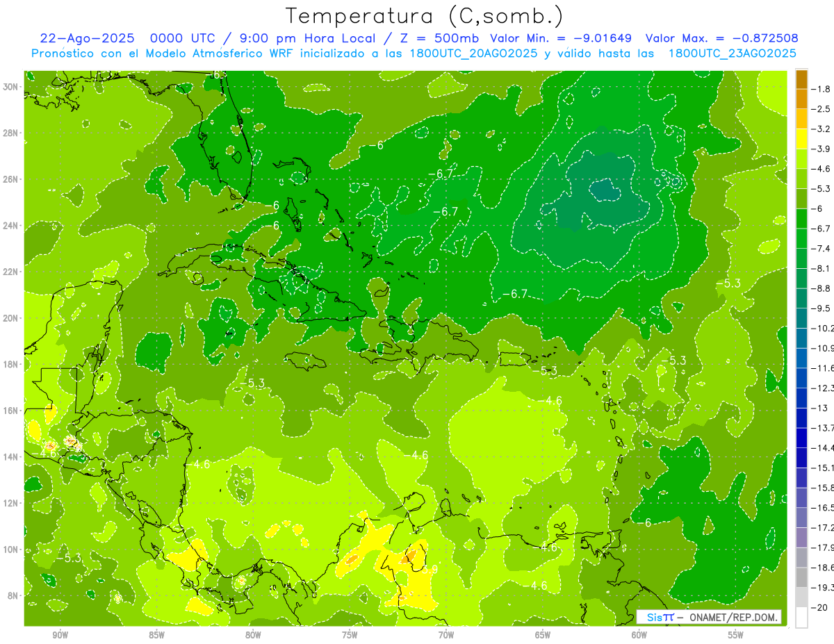The width and height of the screenshot is (834, 644).
Task: Click light gray swatch between -19.3 and -20
Action: (x=801, y=597)
